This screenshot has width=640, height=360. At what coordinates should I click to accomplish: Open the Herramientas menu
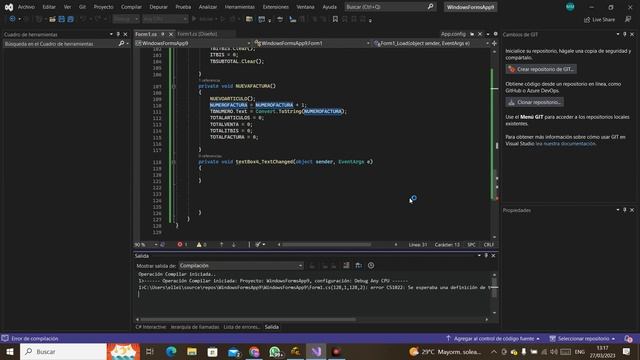tap(240, 7)
